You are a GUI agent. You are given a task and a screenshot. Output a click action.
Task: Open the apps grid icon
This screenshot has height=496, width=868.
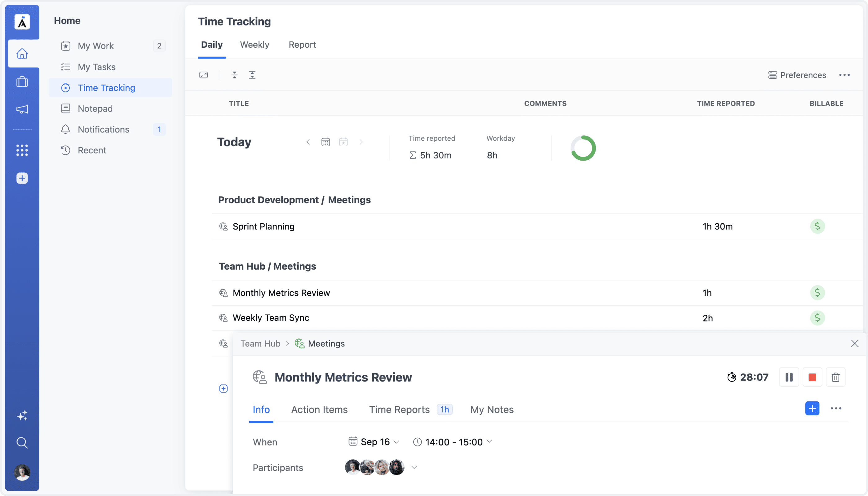coord(22,150)
